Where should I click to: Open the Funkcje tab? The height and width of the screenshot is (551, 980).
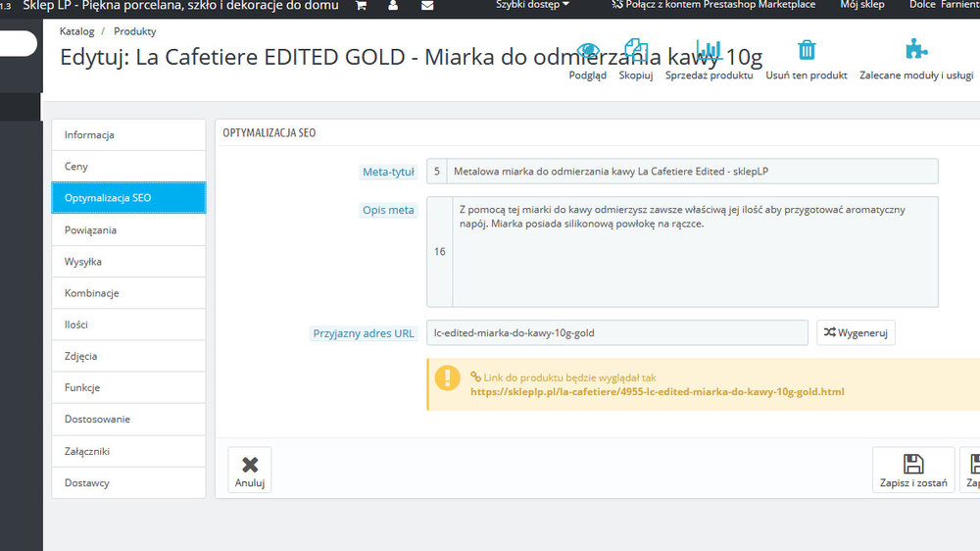(x=128, y=388)
